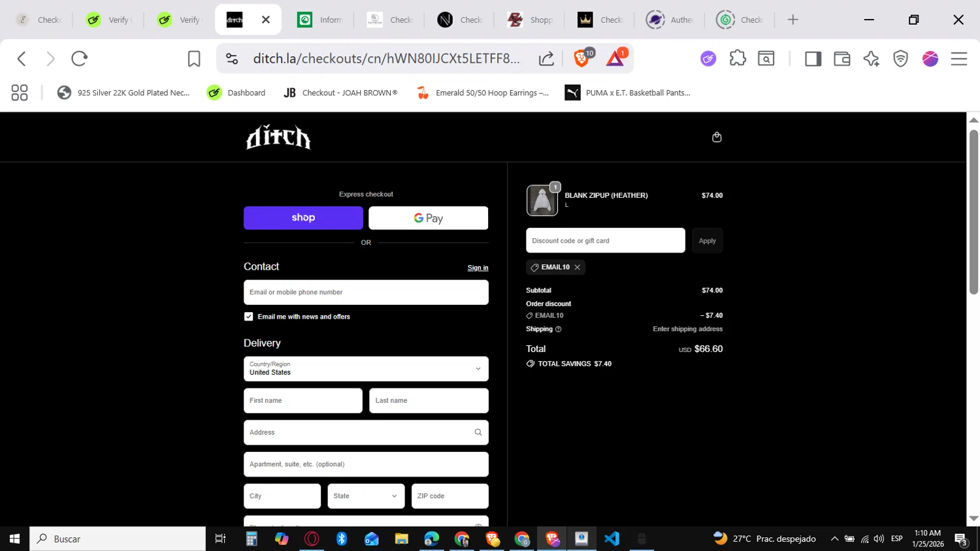Open Emerald 50/50 Hoop Earrings bookmark
Image resolution: width=980 pixels, height=551 pixels.
(x=483, y=93)
